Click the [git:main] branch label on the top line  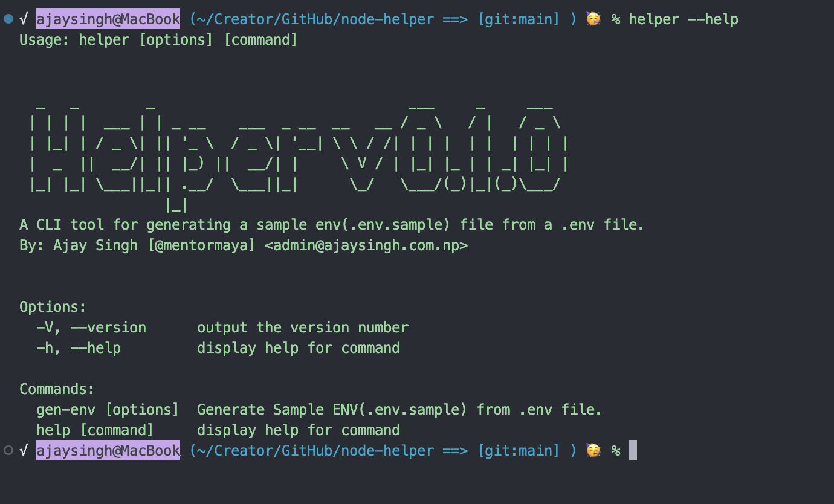pos(519,19)
